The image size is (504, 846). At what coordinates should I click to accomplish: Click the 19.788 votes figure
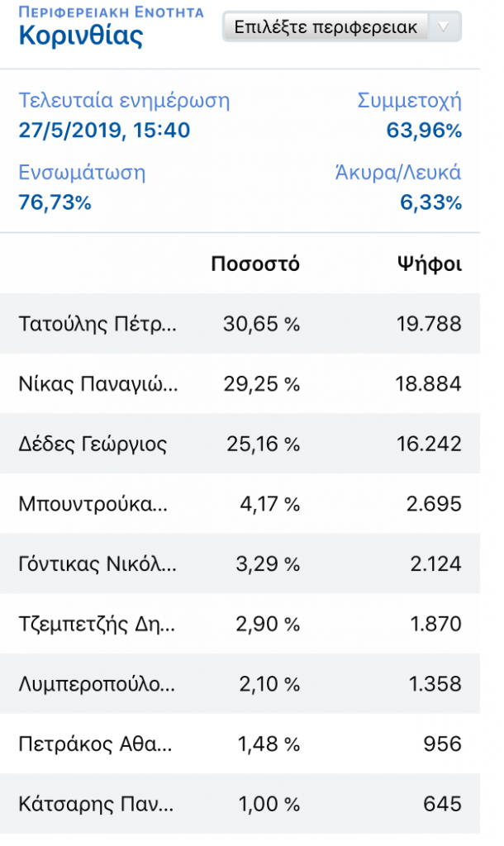429,324
